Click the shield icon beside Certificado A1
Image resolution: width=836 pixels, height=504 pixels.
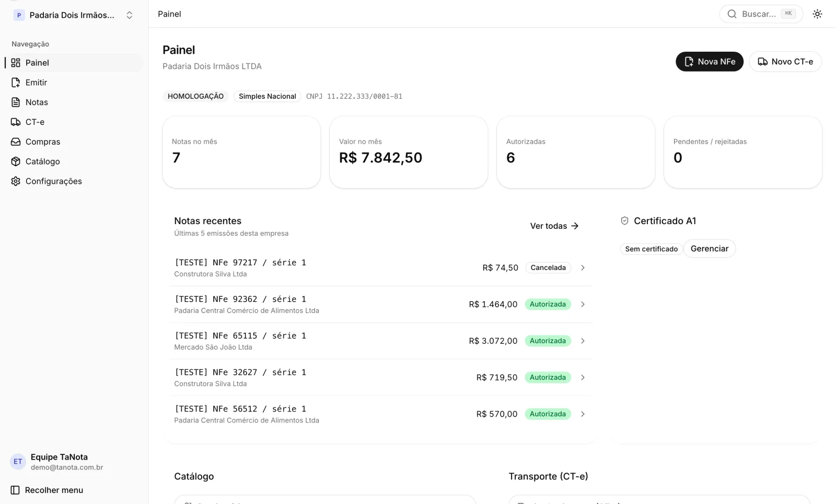pyautogui.click(x=624, y=221)
